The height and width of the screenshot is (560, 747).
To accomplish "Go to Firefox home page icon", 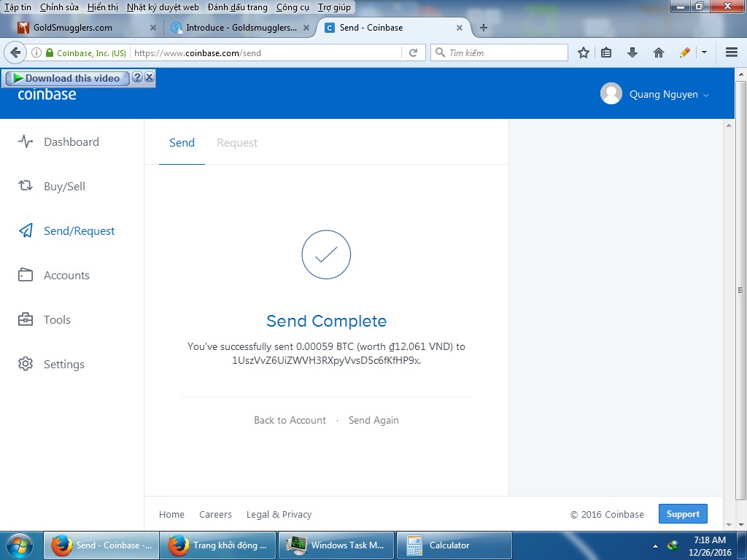I will tap(658, 52).
